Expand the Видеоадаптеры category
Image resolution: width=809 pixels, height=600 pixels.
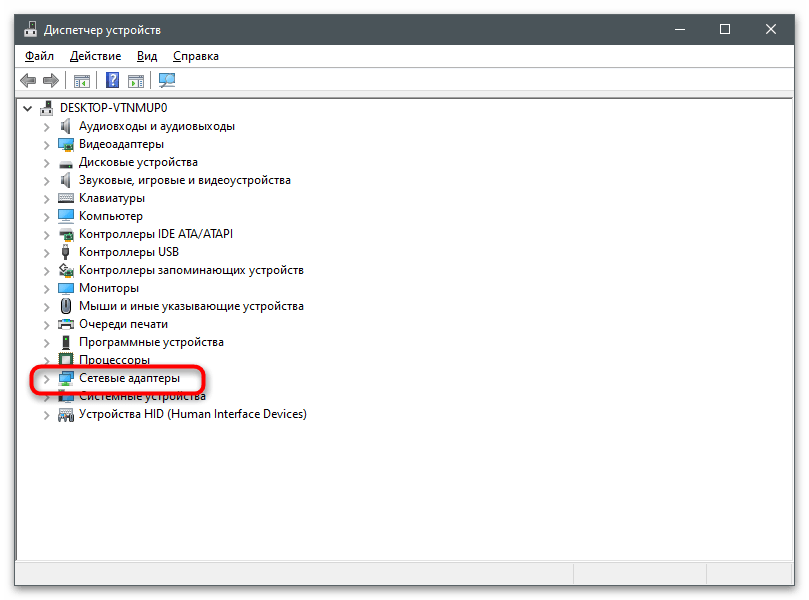[46, 145]
